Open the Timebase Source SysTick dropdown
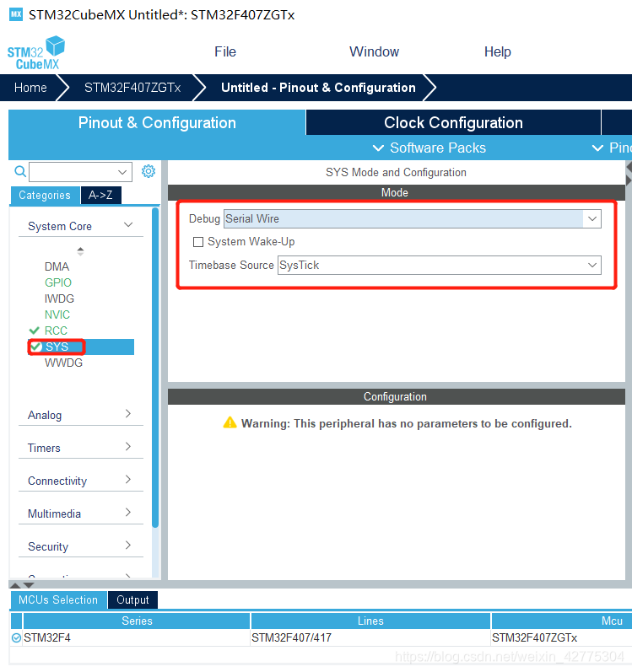632x672 pixels. (x=592, y=266)
